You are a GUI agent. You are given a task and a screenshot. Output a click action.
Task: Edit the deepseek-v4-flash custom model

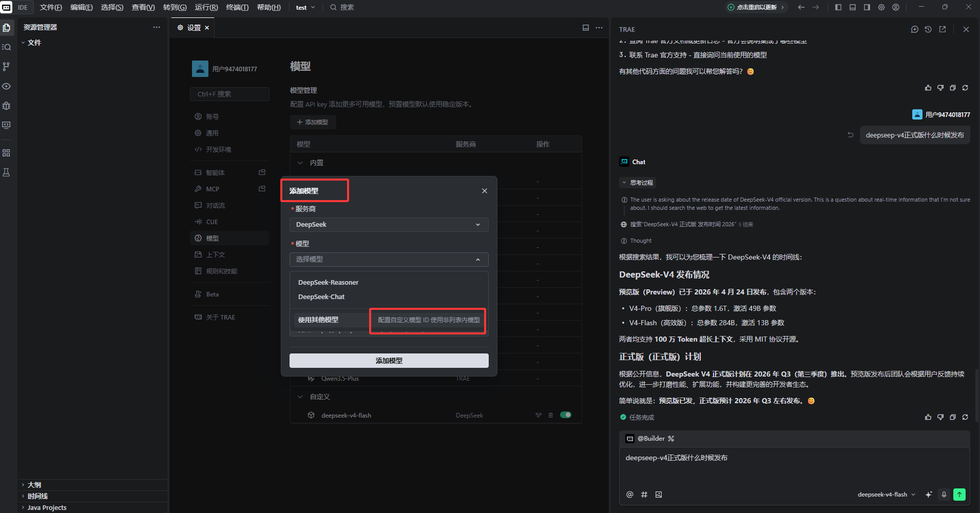tap(539, 415)
